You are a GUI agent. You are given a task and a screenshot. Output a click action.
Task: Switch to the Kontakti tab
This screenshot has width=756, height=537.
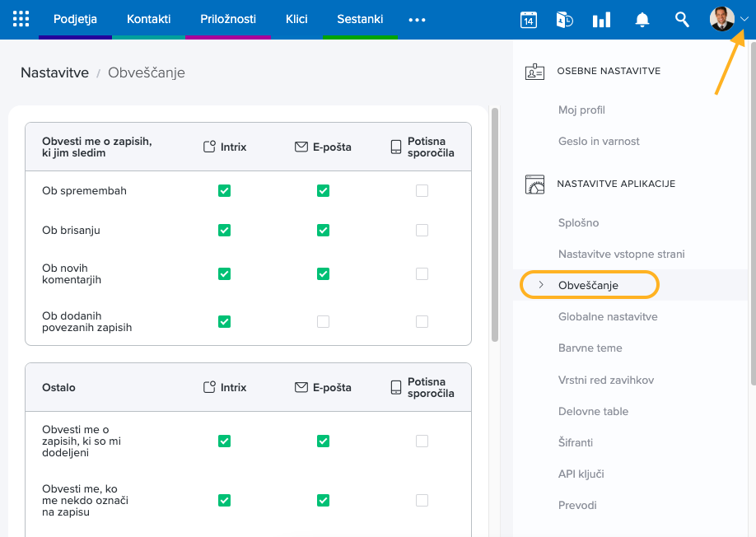coord(149,19)
